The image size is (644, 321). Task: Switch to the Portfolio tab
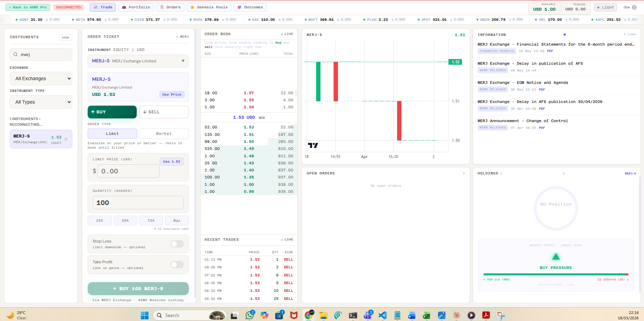(136, 7)
